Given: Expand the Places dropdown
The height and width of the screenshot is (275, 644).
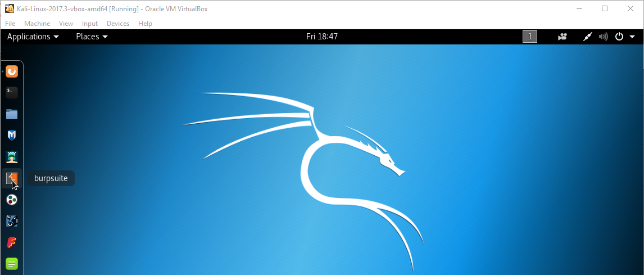Looking at the screenshot, I should click(x=92, y=37).
